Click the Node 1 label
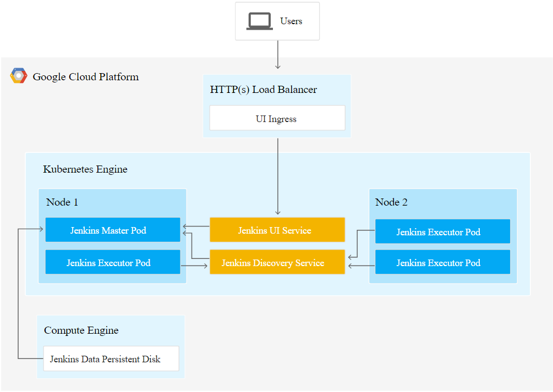This screenshot has width=553, height=392. (x=62, y=202)
